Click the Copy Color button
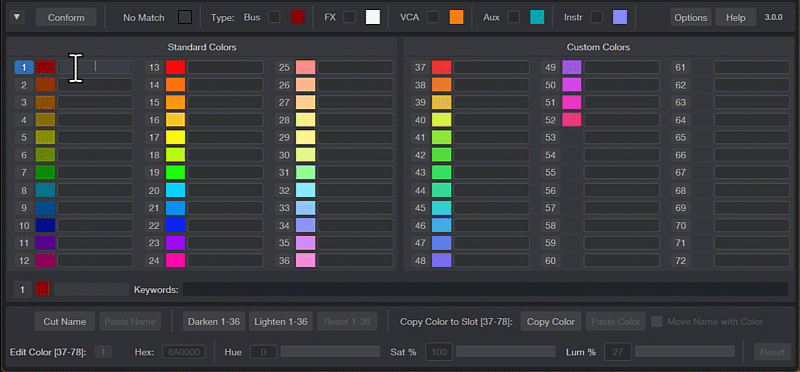Viewport: 800px width, 372px height. click(551, 321)
